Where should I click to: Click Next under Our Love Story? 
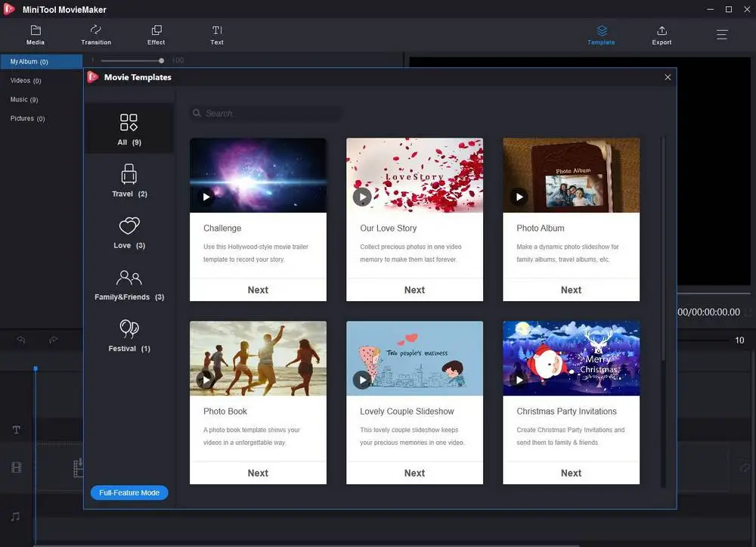[x=414, y=290]
